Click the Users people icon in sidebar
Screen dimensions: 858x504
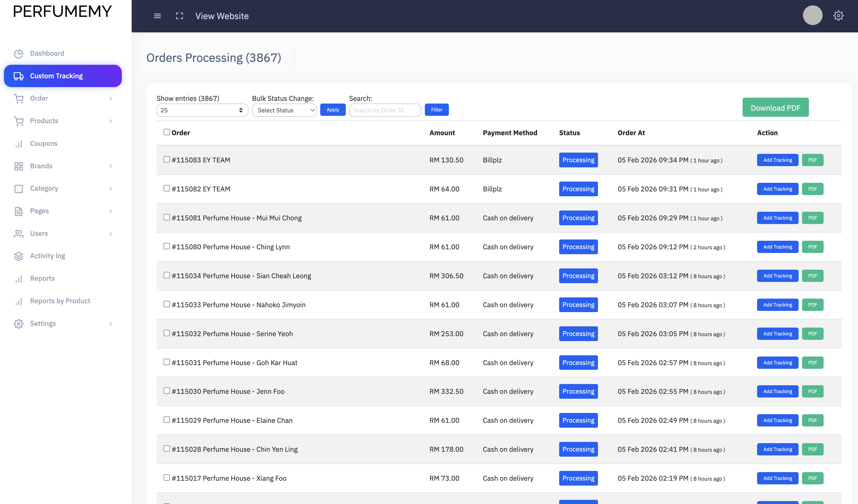point(19,233)
